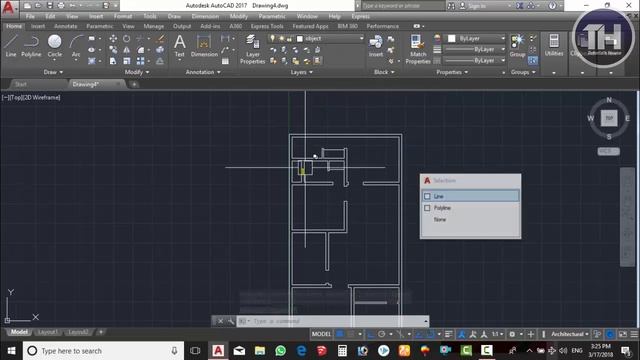The height and width of the screenshot is (360, 640).
Task: Toggle annotation visibility in status bar
Action: point(462,334)
